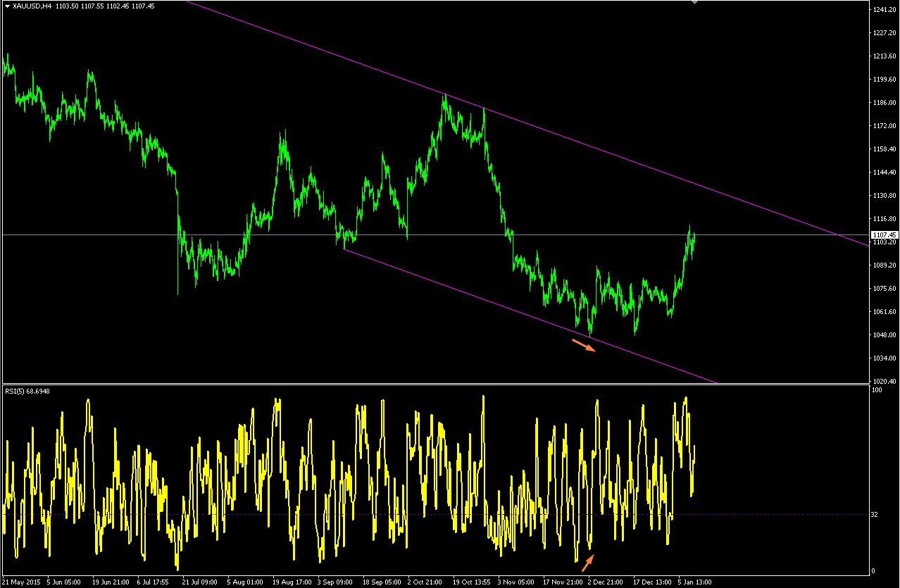This screenshot has width=900, height=588.
Task: Click the 1172.00 price scale label
Action: 884,126
